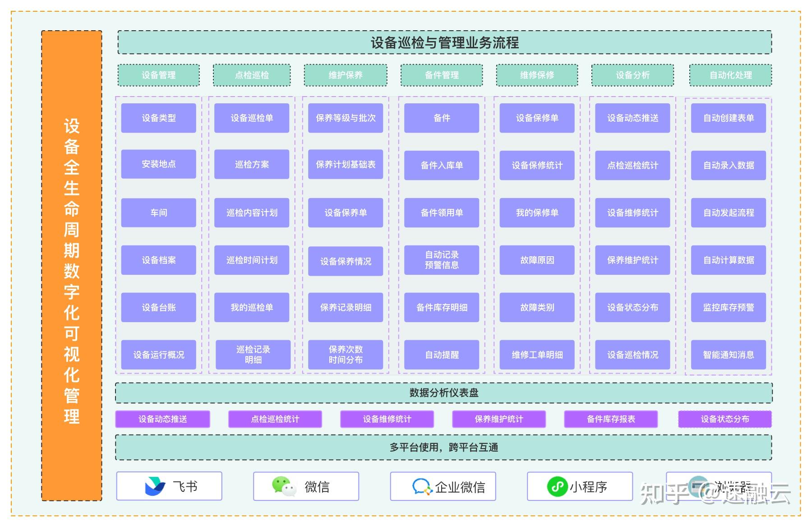Click the 保养次数时间分布 block
The height and width of the screenshot is (527, 812).
(346, 355)
